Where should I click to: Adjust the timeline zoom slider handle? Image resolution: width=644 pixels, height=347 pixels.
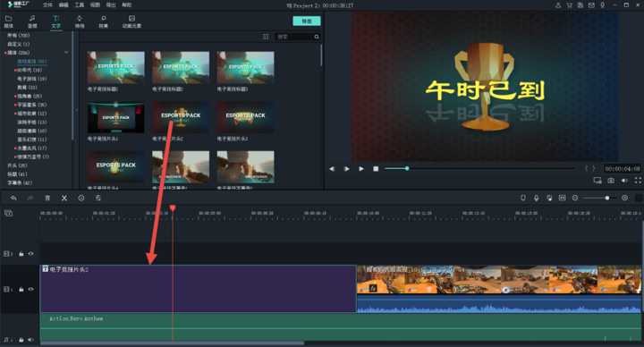[607, 198]
